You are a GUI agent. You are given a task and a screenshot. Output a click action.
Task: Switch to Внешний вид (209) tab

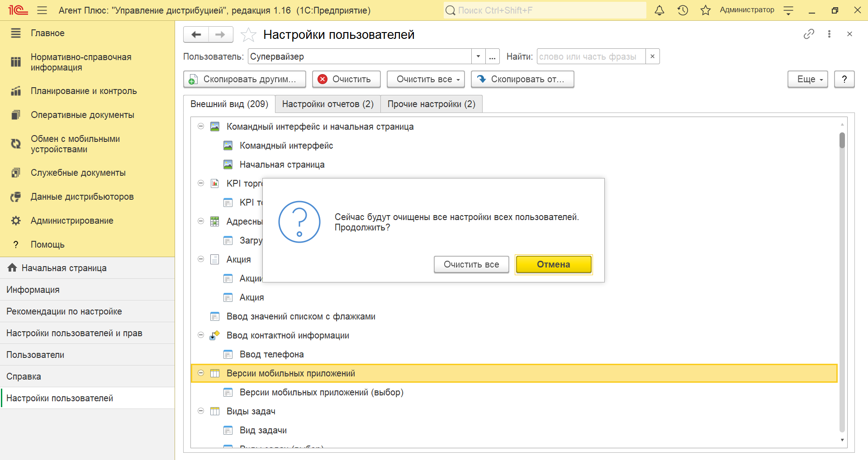[x=229, y=104]
